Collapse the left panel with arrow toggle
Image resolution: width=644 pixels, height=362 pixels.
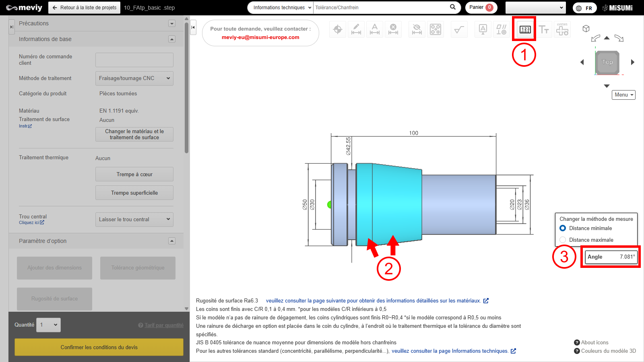(x=193, y=27)
